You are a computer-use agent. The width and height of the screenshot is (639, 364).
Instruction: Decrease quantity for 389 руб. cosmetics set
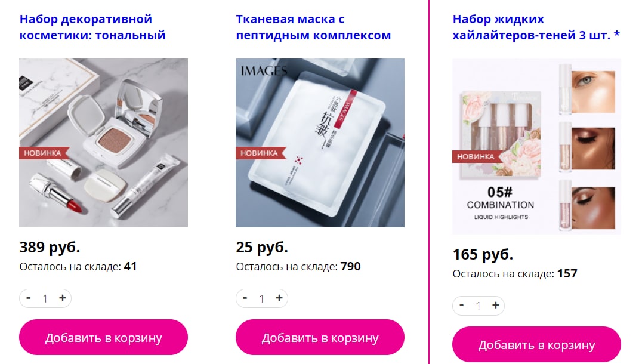click(x=29, y=298)
